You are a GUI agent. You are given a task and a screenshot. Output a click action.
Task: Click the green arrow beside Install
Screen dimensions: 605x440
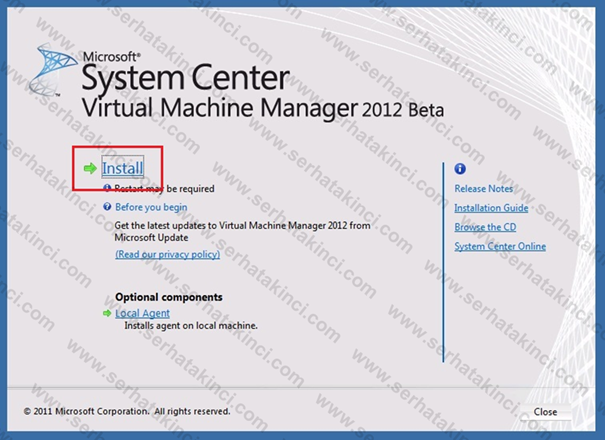90,168
